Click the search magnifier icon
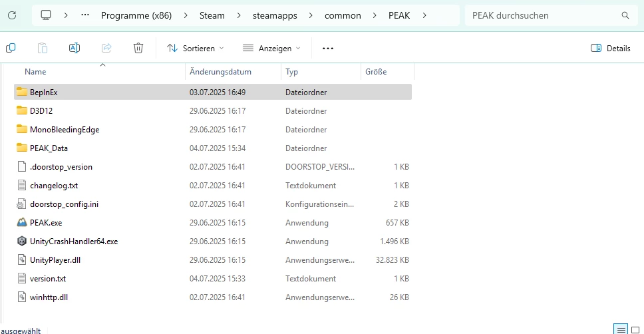This screenshot has height=334, width=644. click(x=625, y=15)
